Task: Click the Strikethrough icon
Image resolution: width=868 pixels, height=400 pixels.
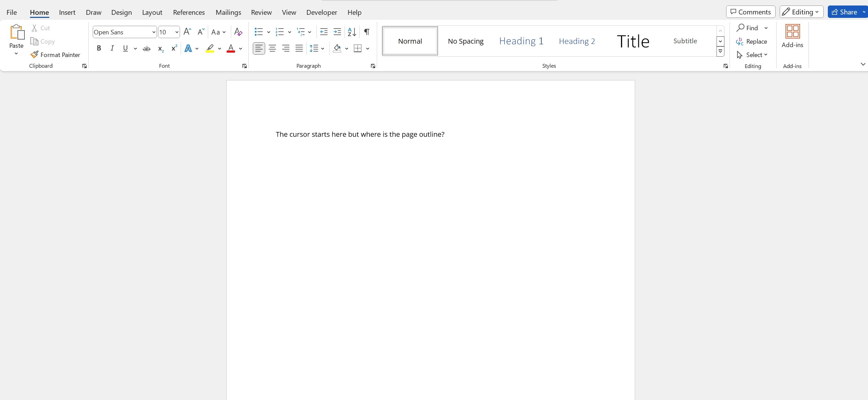Action: coord(147,48)
